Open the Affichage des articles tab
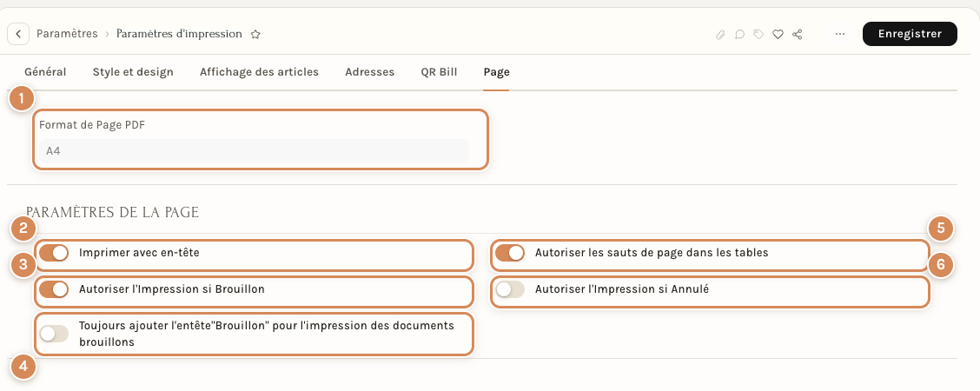The height and width of the screenshot is (391, 980). 260,72
